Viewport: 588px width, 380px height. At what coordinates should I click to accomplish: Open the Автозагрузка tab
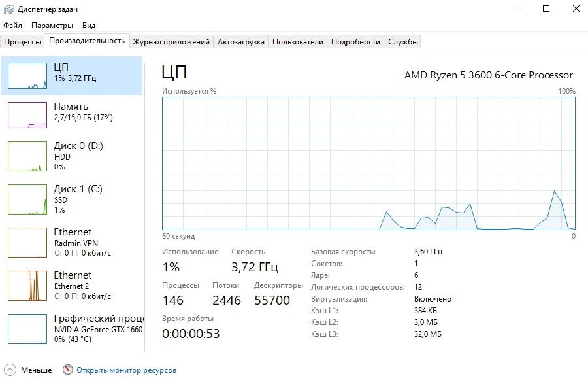pos(241,42)
